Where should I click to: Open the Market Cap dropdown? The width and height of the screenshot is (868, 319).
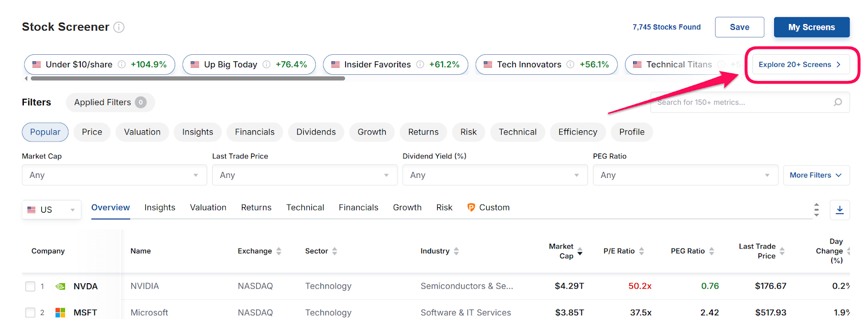pyautogui.click(x=114, y=175)
